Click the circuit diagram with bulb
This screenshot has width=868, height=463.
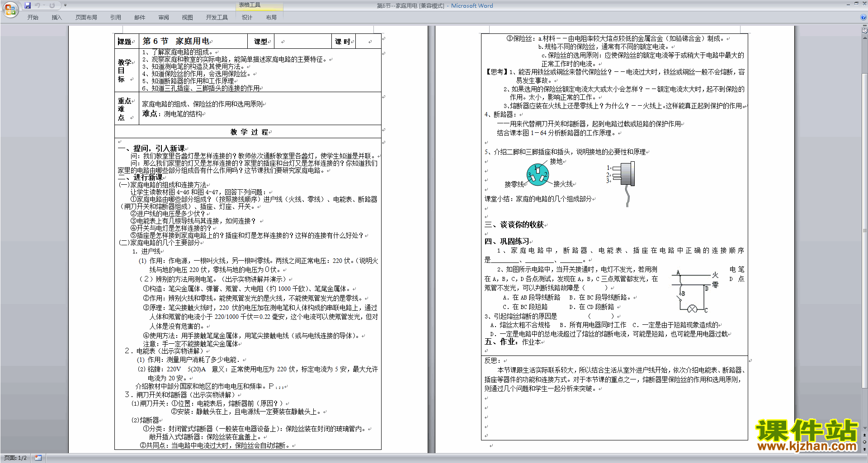pyautogui.click(x=694, y=291)
